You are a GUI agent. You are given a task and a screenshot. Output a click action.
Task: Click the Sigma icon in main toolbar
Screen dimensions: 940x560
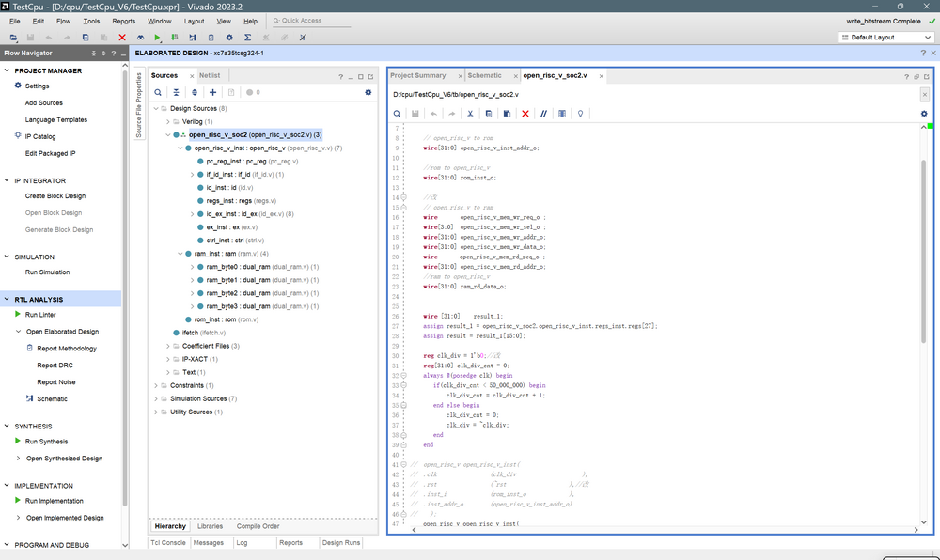coord(247,38)
